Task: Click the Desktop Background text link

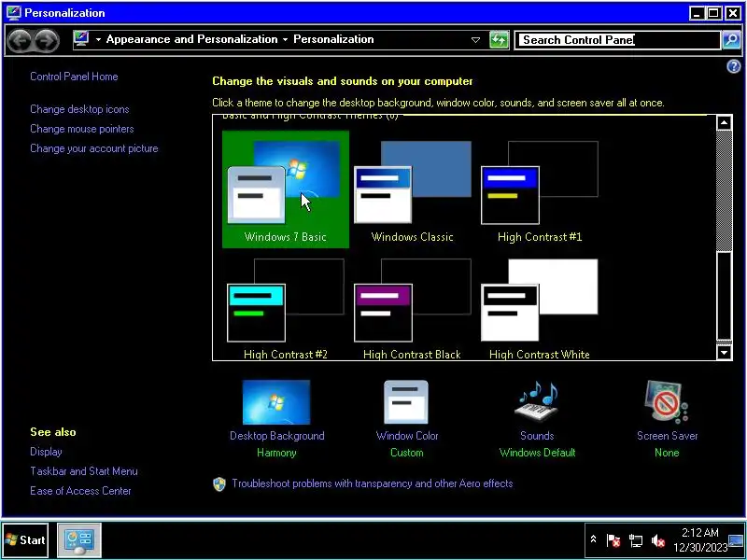Action: [x=276, y=436]
